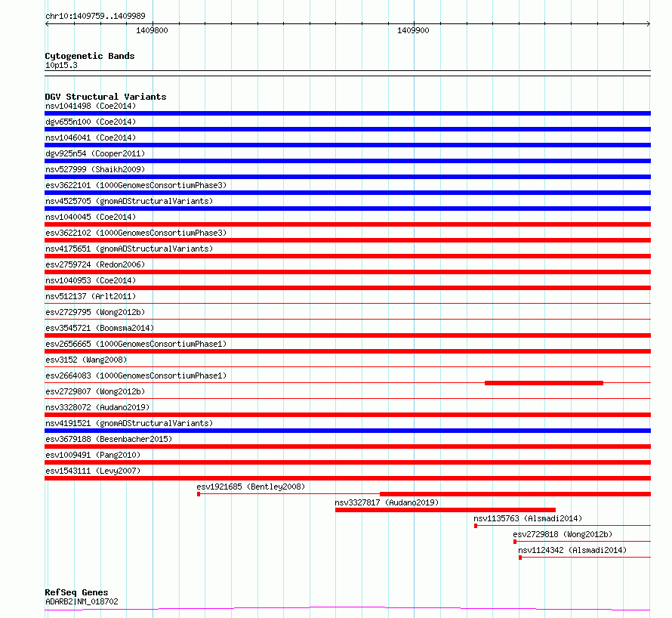Select esv2729807 (Wong2012b) label
This screenshot has height=618, width=672.
[95, 391]
